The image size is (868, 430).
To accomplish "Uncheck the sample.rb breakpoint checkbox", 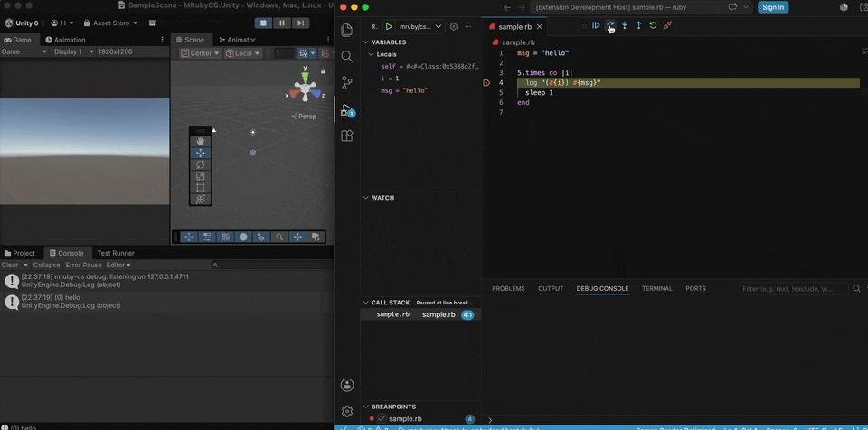I will (x=382, y=419).
